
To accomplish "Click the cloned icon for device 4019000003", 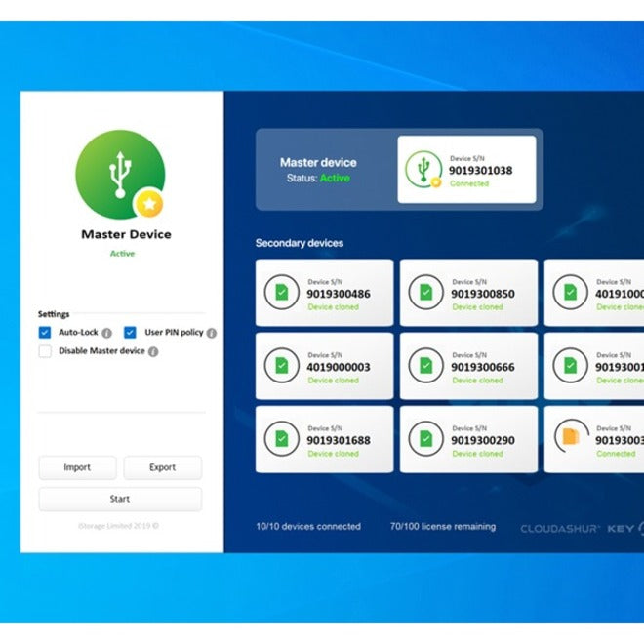I will [x=281, y=366].
